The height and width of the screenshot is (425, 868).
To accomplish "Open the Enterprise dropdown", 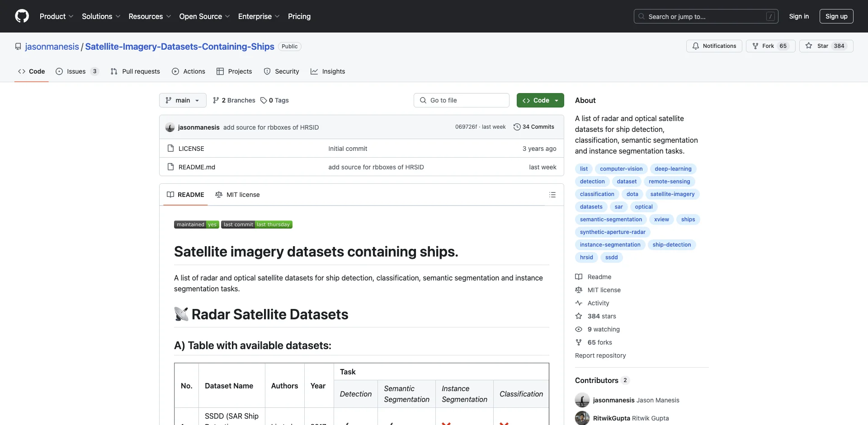I will 259,16.
